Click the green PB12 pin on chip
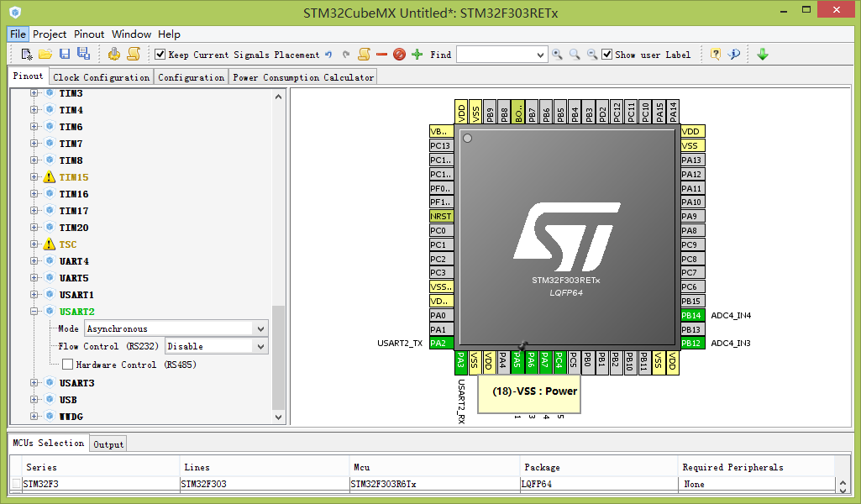Screen dimensions: 861x504 pos(692,343)
